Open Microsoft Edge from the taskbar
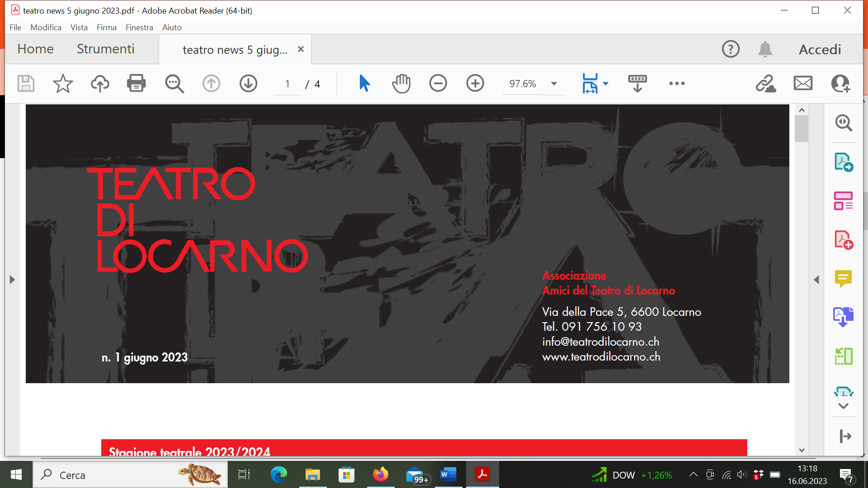Viewport: 868px width, 488px height. point(278,474)
